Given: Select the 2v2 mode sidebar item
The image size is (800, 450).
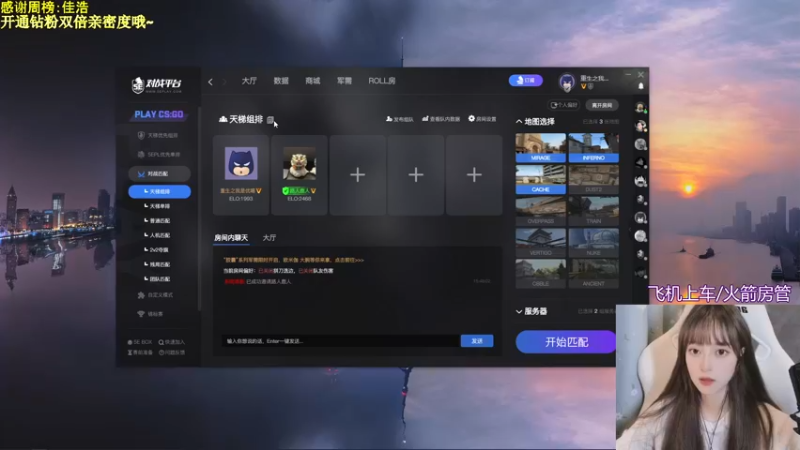Looking at the screenshot, I should click(158, 250).
